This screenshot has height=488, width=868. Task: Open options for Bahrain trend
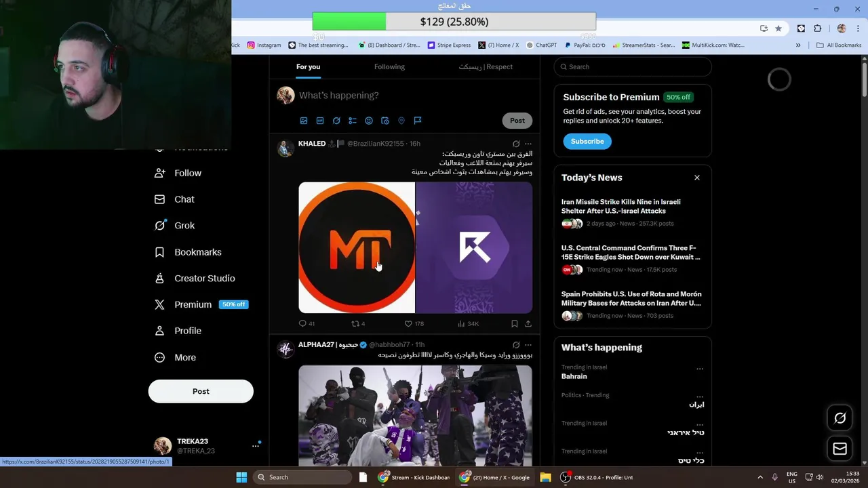pos(700,369)
